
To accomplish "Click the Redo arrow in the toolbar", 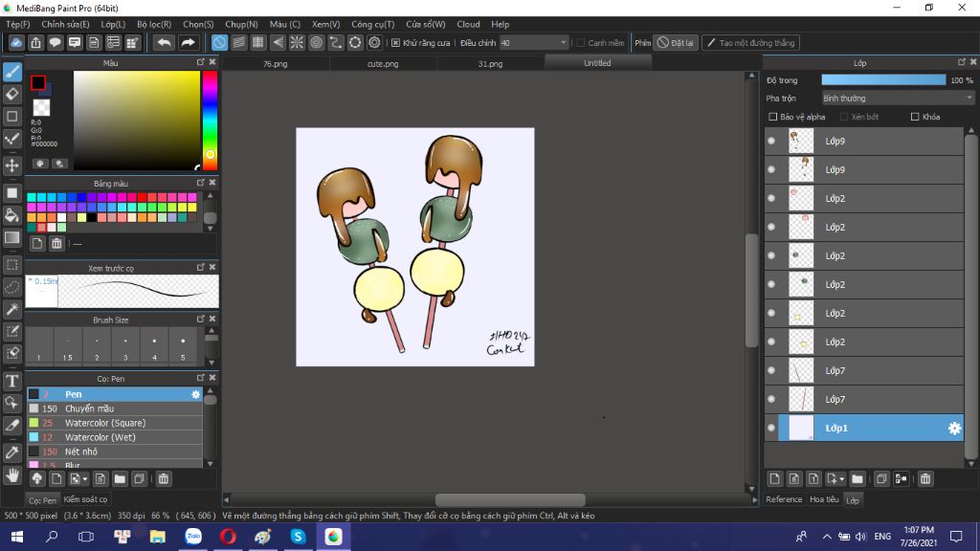I will [x=189, y=43].
